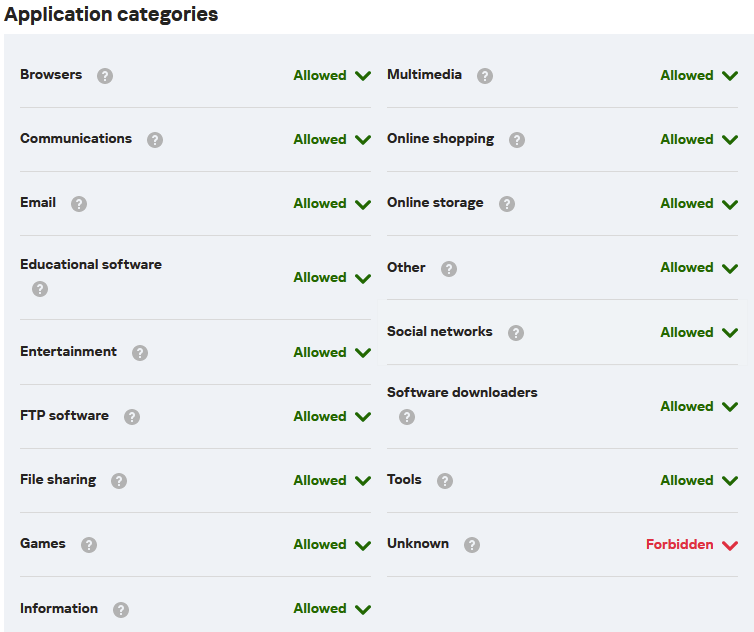Click help icon under Software downloaders
This screenshot has width=754, height=632.
click(407, 417)
